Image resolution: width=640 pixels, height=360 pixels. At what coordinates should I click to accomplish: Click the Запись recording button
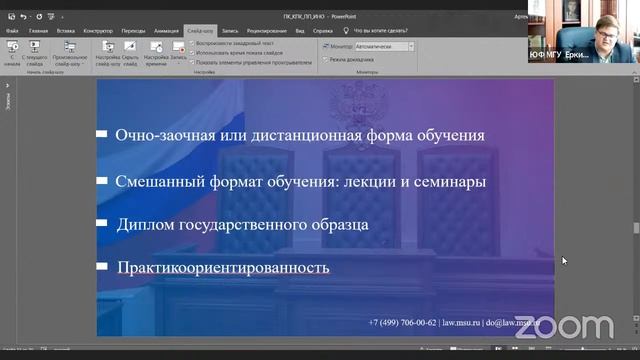coord(178,53)
